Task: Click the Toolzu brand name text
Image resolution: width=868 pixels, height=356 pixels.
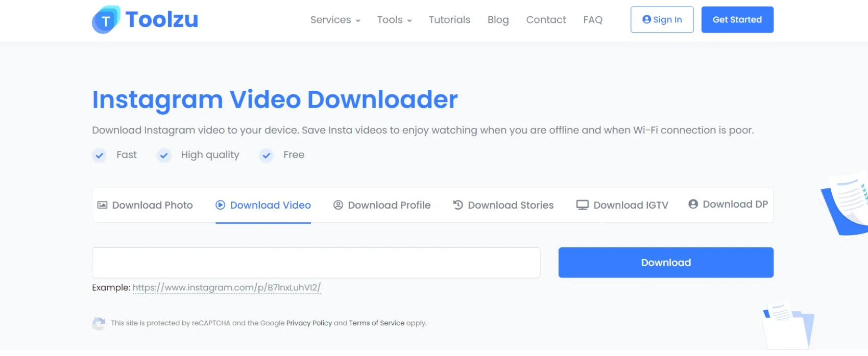Action: 162,20
